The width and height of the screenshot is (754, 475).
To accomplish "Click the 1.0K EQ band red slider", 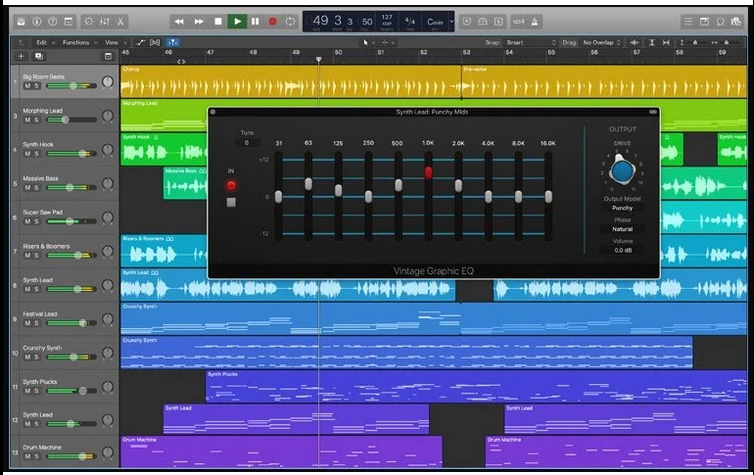I will [x=428, y=173].
